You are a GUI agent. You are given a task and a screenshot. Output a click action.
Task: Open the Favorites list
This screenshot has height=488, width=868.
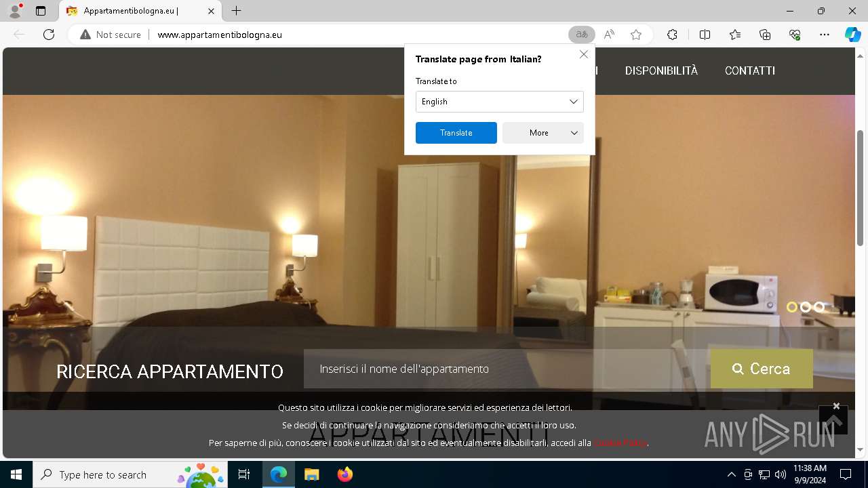[x=735, y=35]
